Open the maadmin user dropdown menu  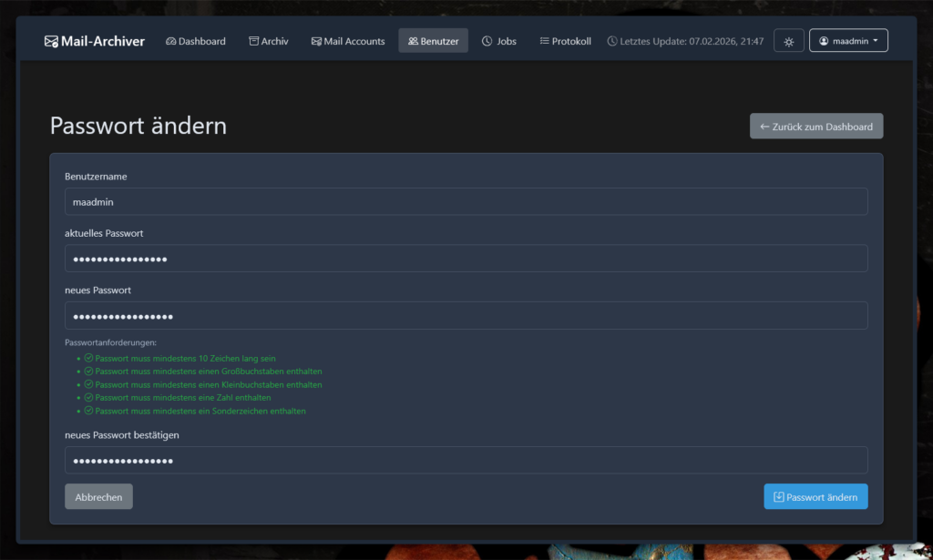click(x=848, y=41)
